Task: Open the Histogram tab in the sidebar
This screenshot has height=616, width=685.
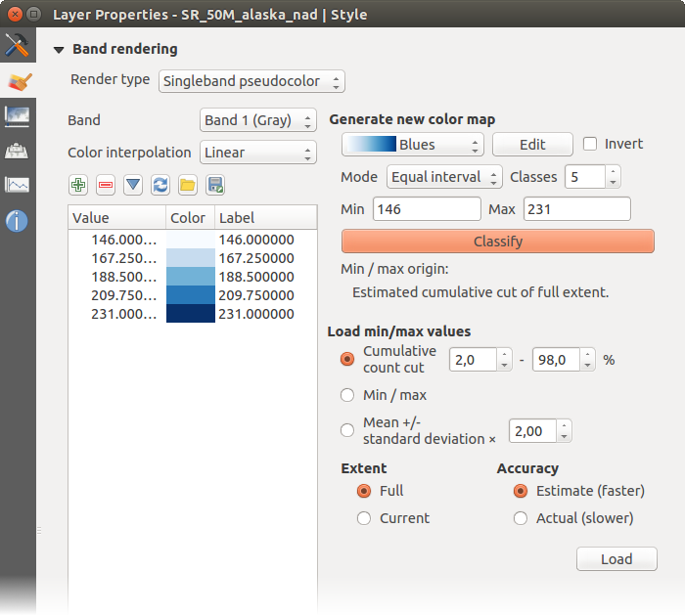Action: (x=17, y=185)
